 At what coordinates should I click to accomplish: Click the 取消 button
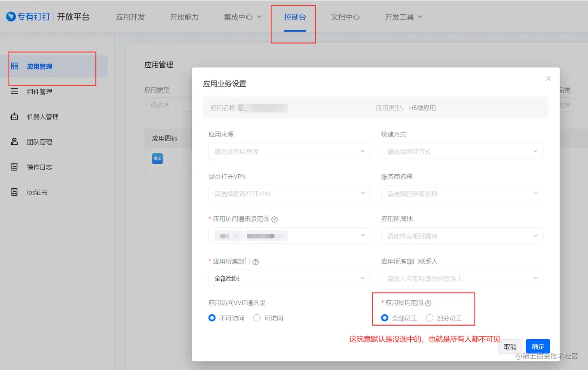(510, 347)
